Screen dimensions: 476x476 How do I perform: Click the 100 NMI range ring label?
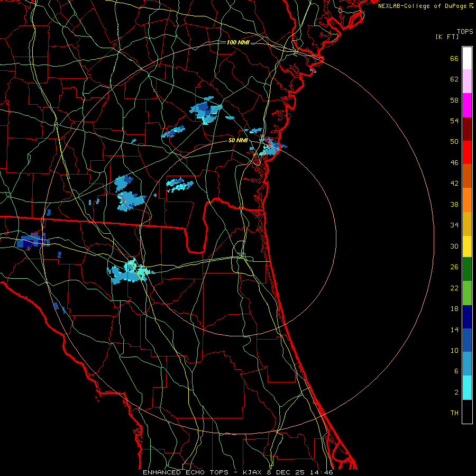click(x=238, y=42)
